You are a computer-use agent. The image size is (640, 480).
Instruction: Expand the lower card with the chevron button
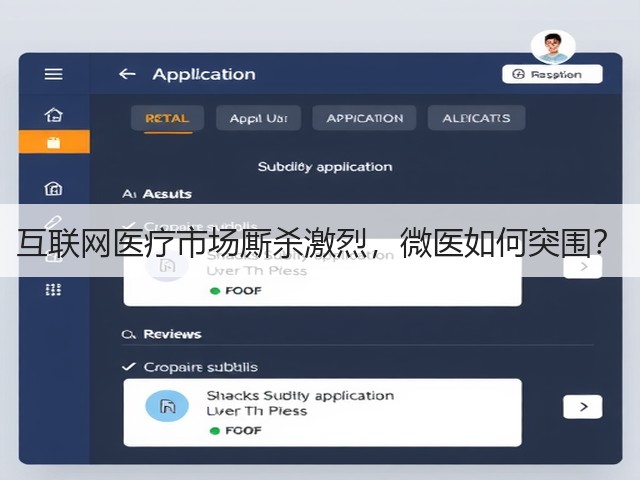[x=582, y=407]
